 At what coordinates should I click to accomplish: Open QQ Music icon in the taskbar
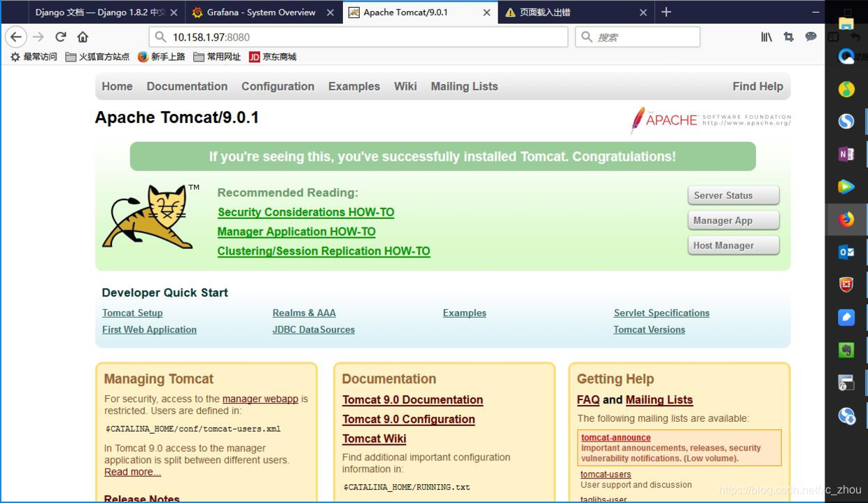[x=846, y=88]
